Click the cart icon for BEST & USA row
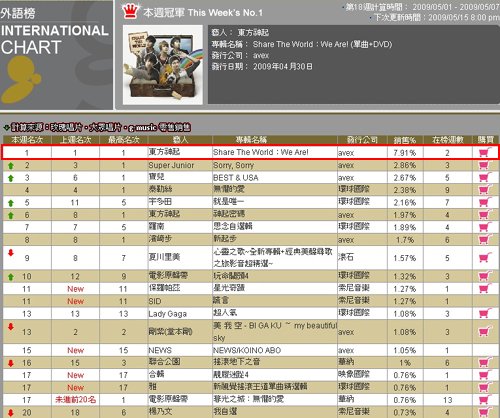Image resolution: width=500 pixels, height=418 pixels. [485, 177]
